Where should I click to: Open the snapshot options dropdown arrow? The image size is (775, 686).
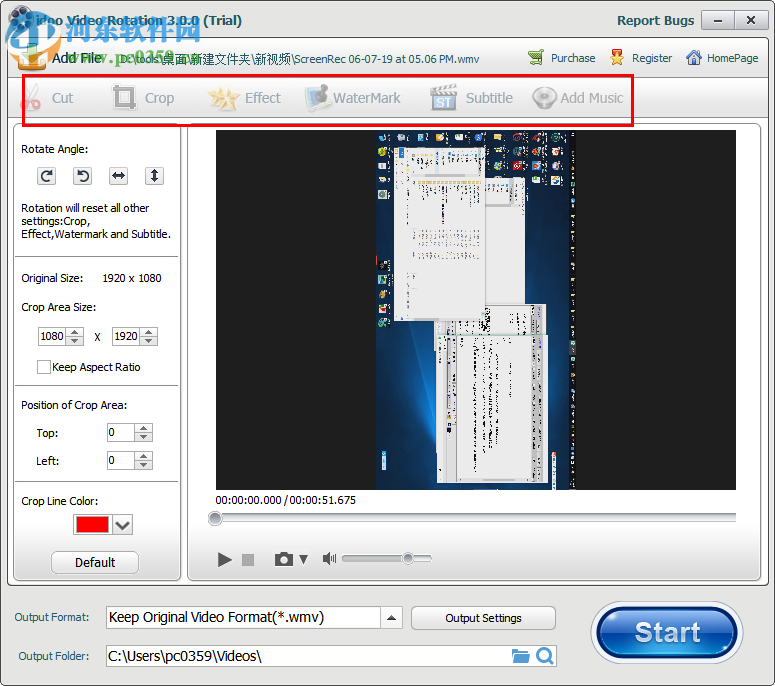(x=303, y=559)
